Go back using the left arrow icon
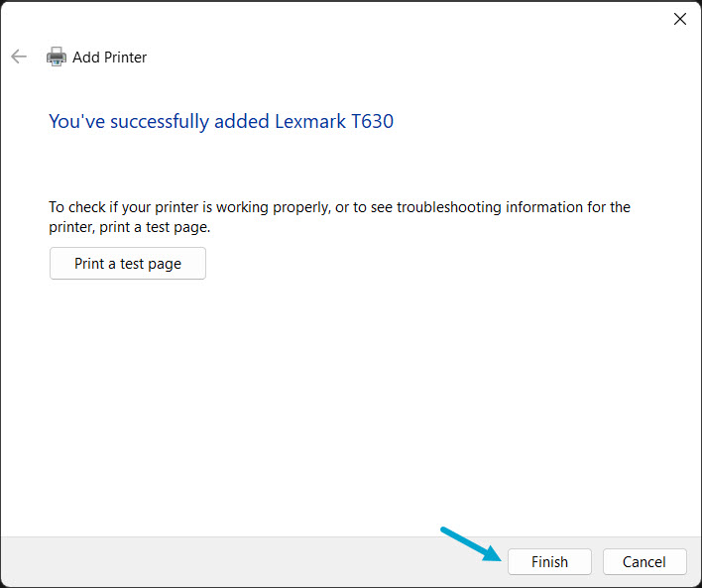The width and height of the screenshot is (702, 588). click(19, 57)
